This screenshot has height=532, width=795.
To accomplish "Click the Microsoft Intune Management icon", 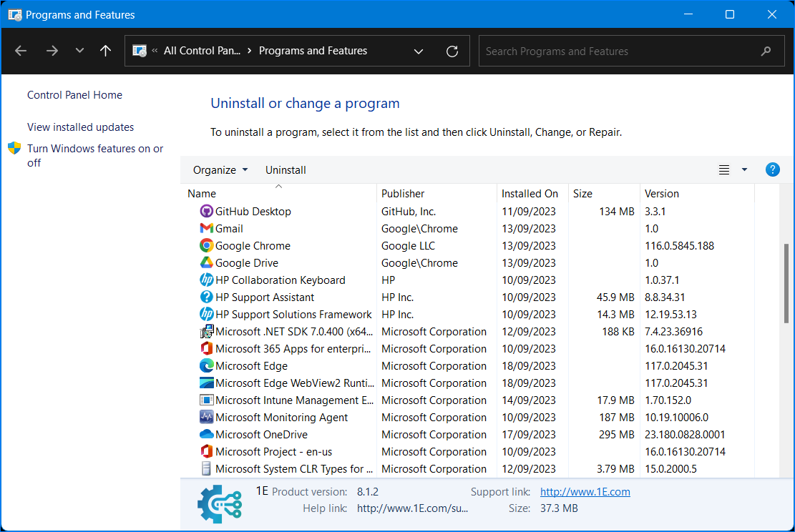I will (206, 400).
